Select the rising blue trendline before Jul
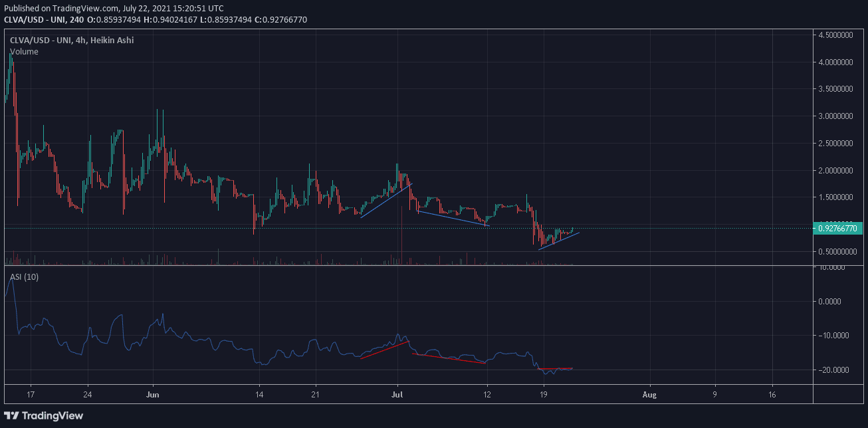The height and width of the screenshot is (428, 868). [385, 201]
